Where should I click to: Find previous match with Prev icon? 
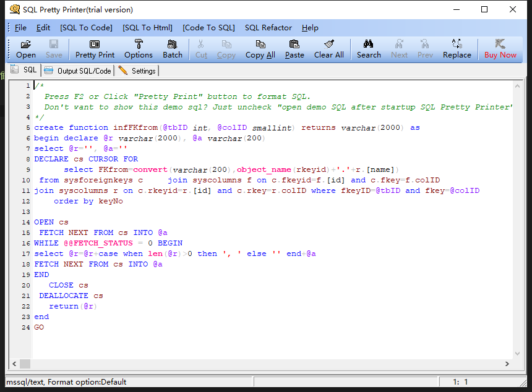[x=425, y=49]
